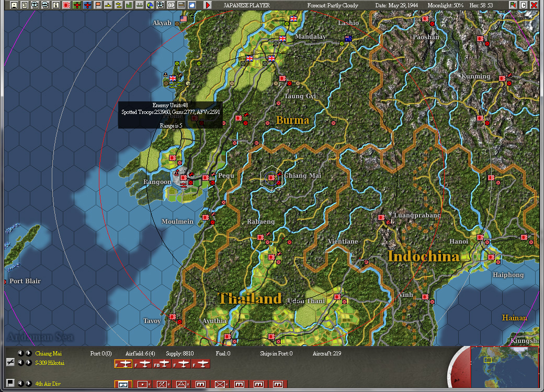Go to next air unit after S-309 Hikotai
The image size is (544, 392).
point(29,363)
